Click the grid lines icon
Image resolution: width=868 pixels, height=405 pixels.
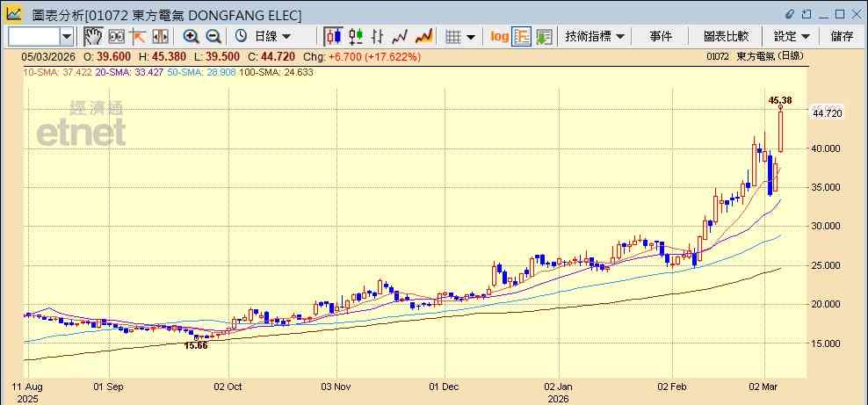click(453, 37)
